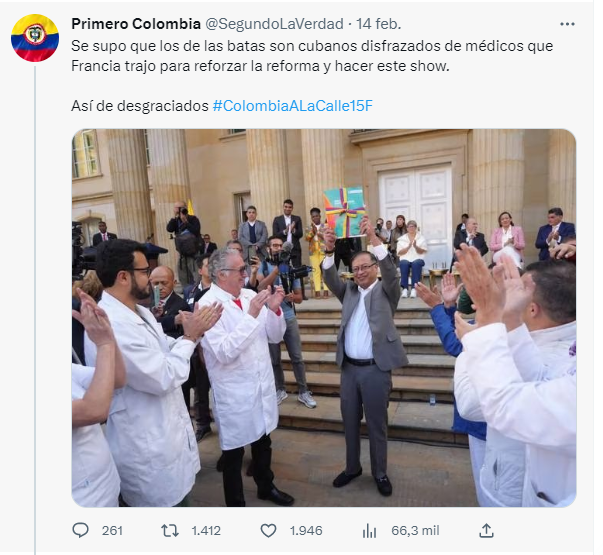Click the Colombian flag in the avatar
Screen dimensions: 603x555
click(x=35, y=38)
